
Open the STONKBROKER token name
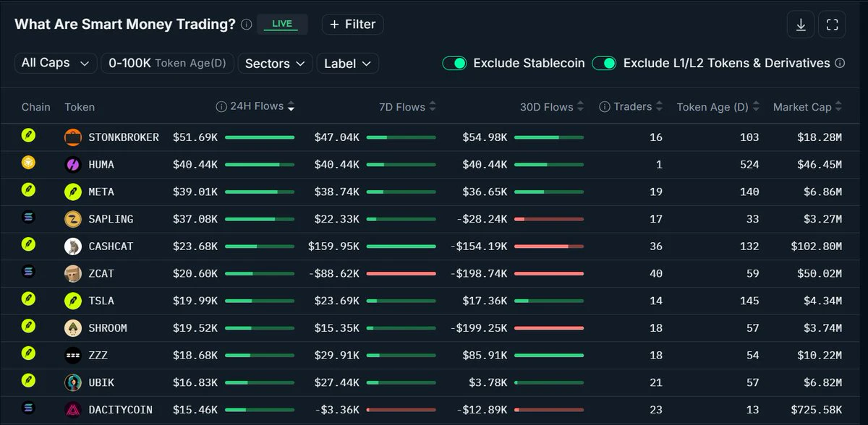tap(124, 137)
